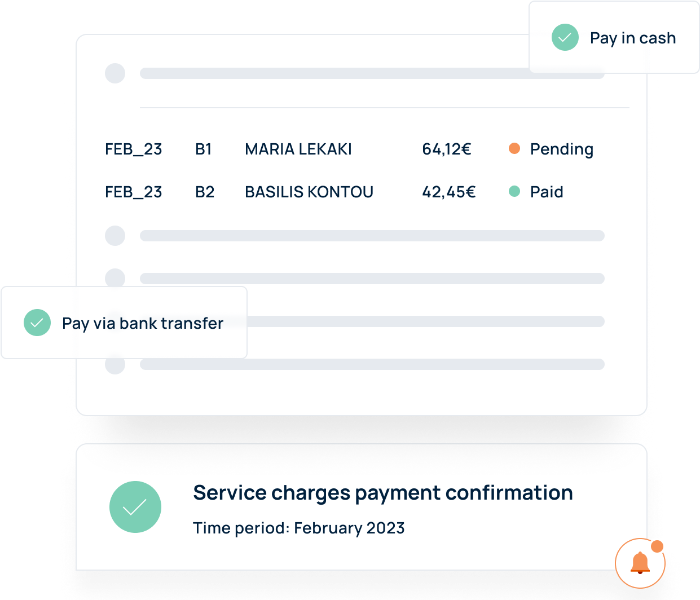This screenshot has height=600, width=700.
Task: Open the MARIA LEKAKI payment row
Action: coord(349,149)
